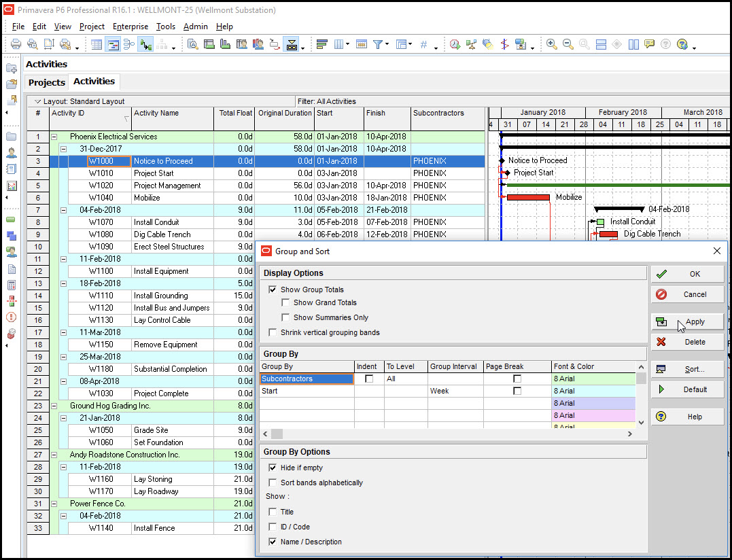The width and height of the screenshot is (732, 560).
Task: Turn on Progress Spotlight from the toolbar
Action: (x=488, y=43)
